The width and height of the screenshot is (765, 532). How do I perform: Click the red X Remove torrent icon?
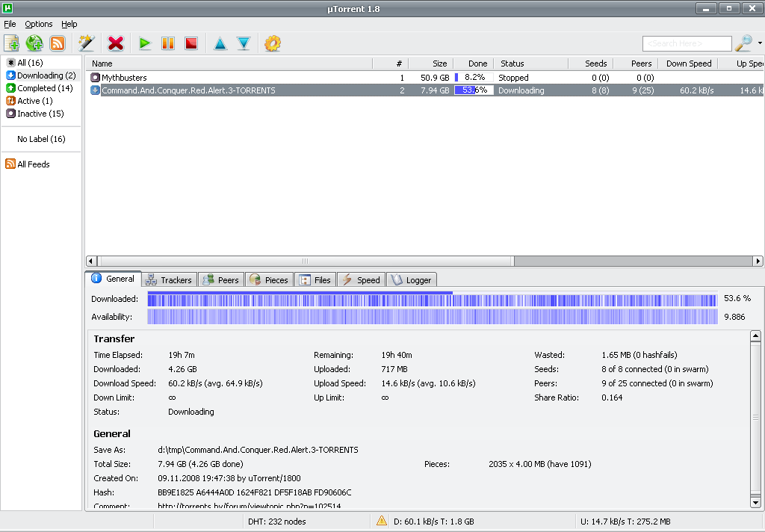(x=116, y=43)
